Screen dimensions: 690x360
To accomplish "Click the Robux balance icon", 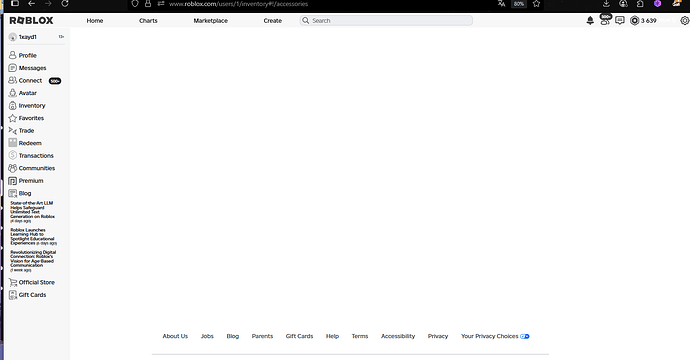I will point(634,21).
